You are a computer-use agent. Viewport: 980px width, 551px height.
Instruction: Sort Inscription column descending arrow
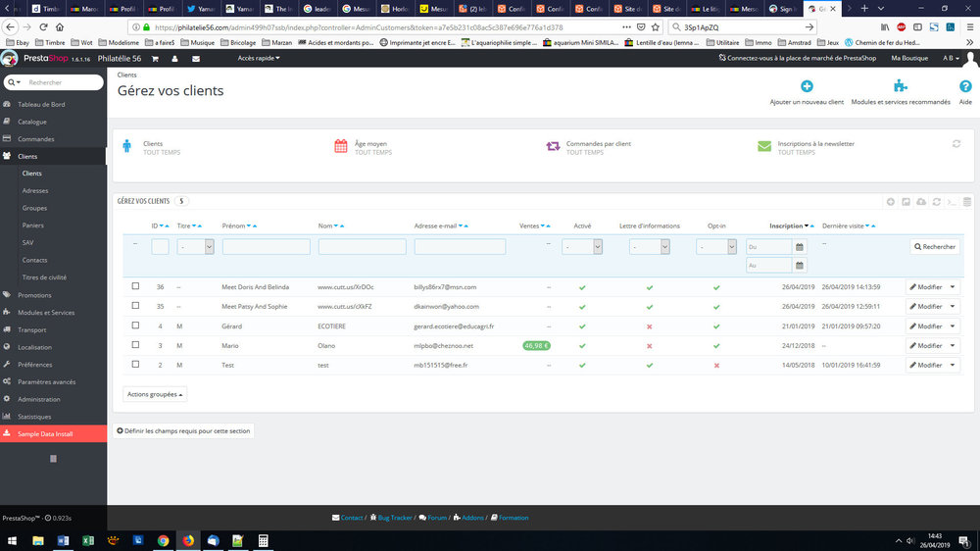tap(807, 226)
